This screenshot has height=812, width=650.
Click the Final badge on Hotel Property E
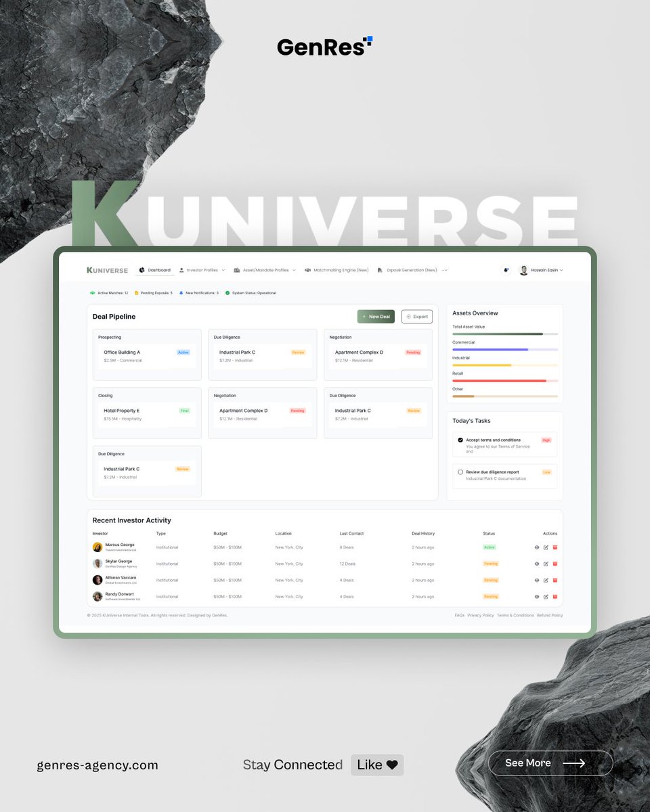[185, 411]
